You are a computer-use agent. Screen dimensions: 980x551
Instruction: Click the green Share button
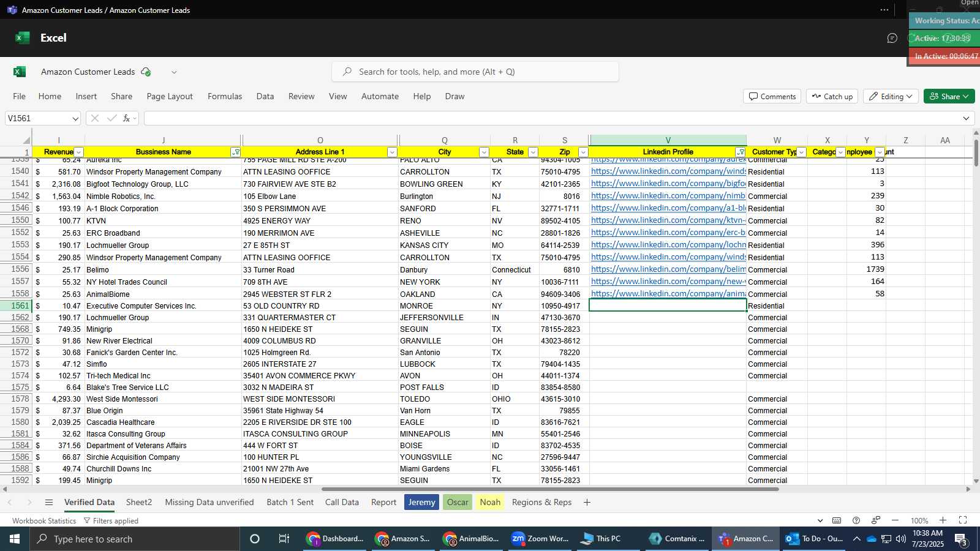(949, 97)
